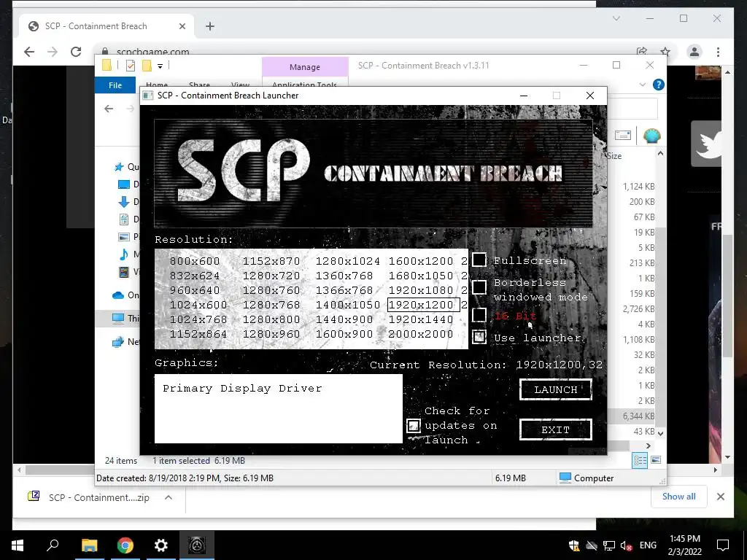Close the SCP - Containment Breach tab
Screen dimensions: 747x560
point(182,27)
